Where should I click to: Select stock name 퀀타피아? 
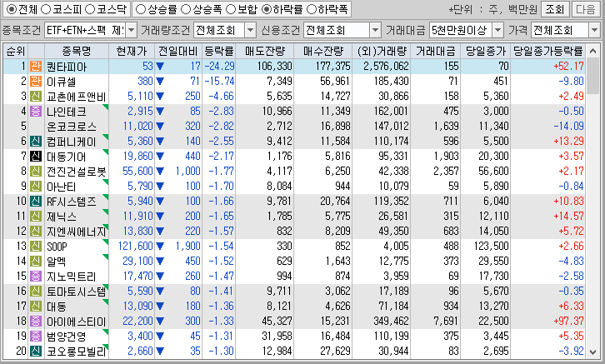coord(67,67)
